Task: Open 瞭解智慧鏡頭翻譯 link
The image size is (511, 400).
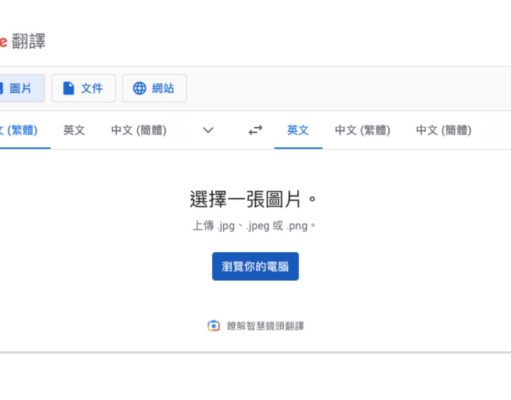Action: click(265, 326)
